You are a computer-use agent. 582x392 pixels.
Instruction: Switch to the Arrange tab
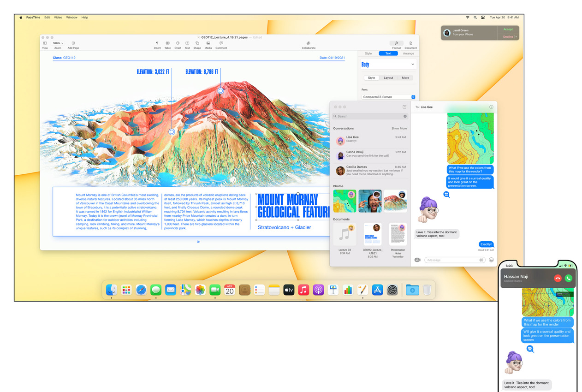[408, 53]
